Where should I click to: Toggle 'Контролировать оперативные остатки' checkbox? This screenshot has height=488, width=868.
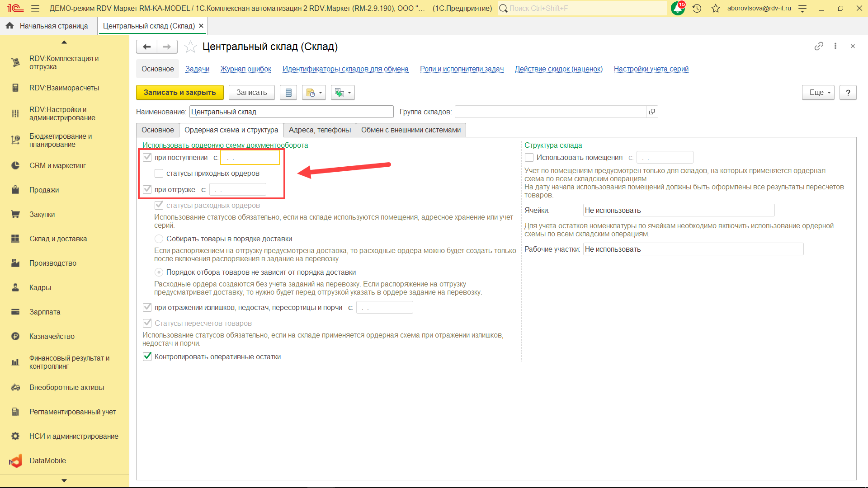[147, 357]
